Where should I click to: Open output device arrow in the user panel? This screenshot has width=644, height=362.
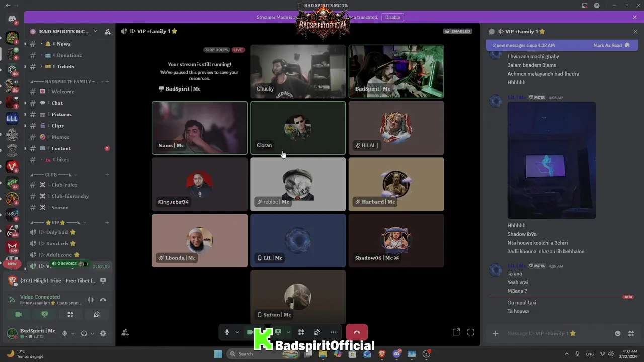(x=93, y=333)
